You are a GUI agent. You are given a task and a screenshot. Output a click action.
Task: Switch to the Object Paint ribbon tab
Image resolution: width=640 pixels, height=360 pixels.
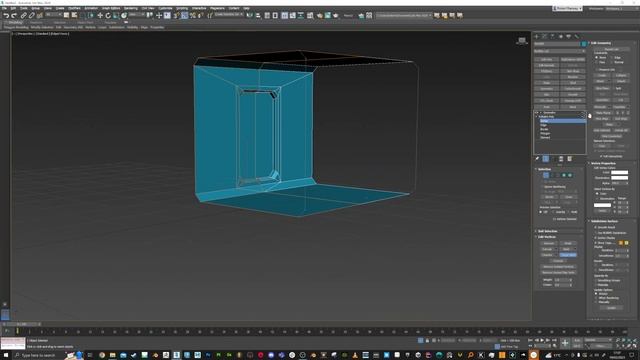click(85, 22)
